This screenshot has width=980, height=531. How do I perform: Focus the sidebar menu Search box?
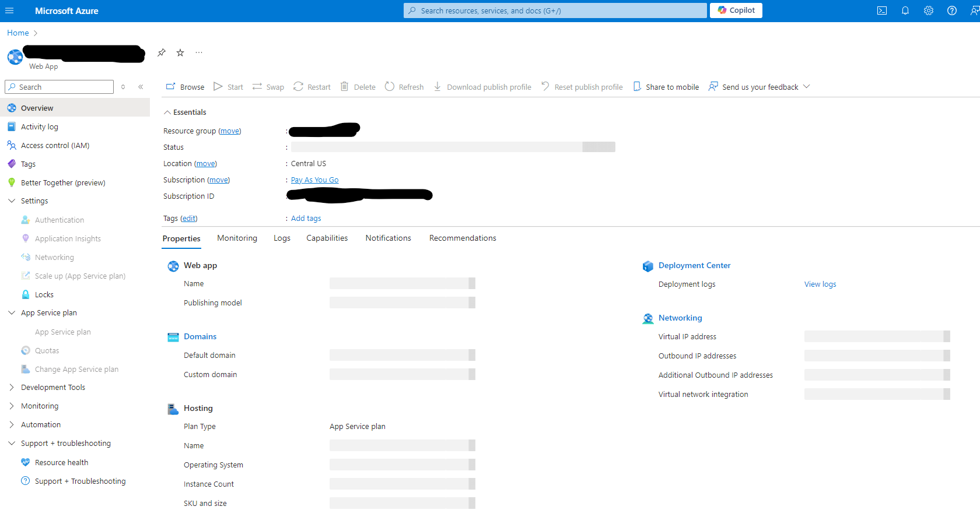[59, 87]
